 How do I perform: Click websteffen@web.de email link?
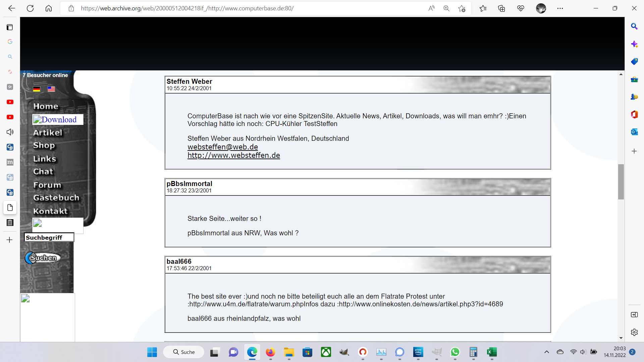[222, 147]
